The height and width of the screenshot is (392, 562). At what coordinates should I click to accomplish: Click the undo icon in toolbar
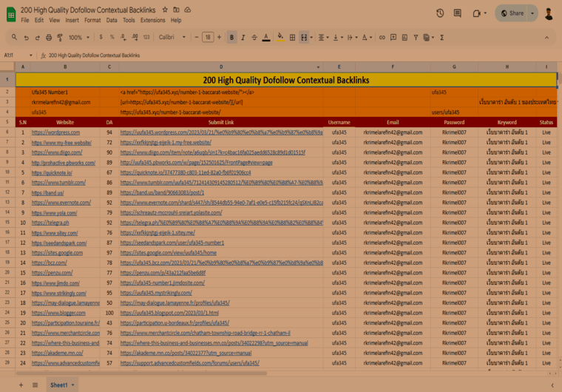[27, 37]
